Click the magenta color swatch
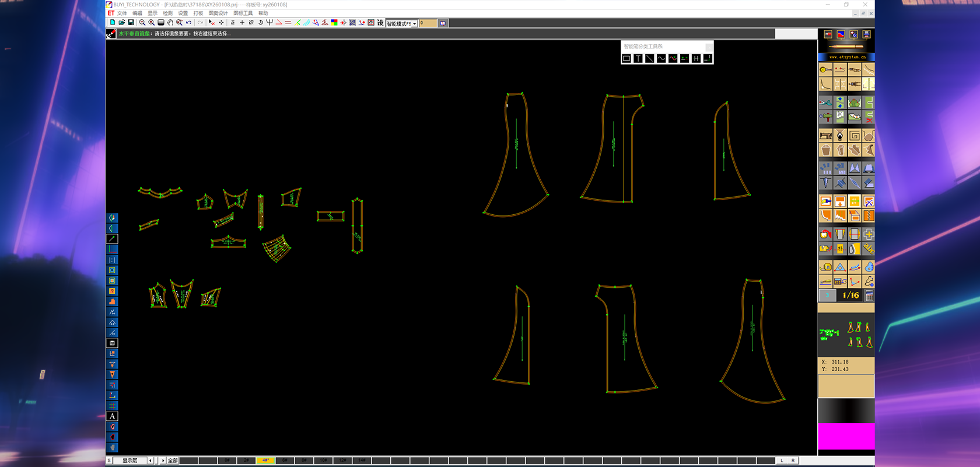Screen dimensions: 980x467 [x=846, y=437]
